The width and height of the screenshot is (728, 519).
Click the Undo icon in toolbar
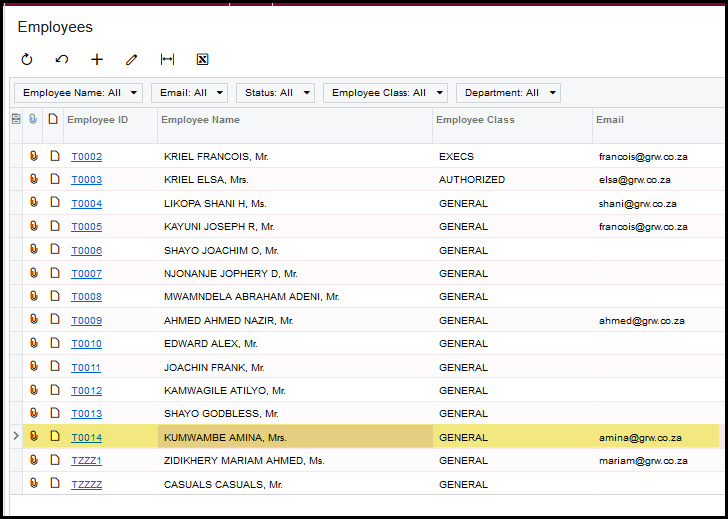(x=62, y=60)
